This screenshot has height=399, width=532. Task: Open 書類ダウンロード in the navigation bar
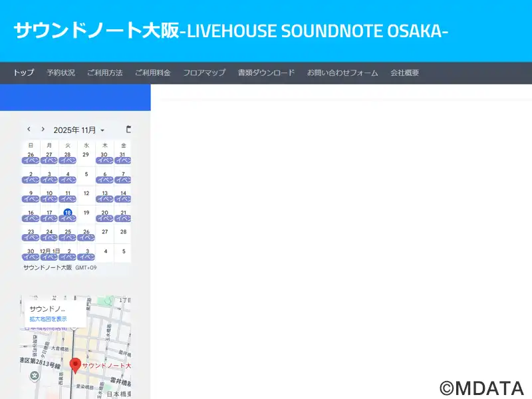(266, 72)
